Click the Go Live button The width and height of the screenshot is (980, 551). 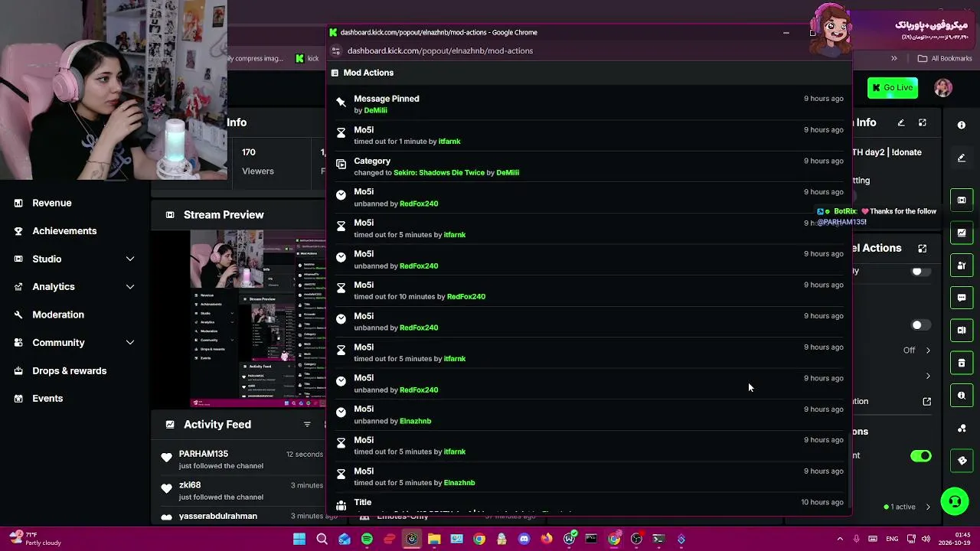click(893, 88)
